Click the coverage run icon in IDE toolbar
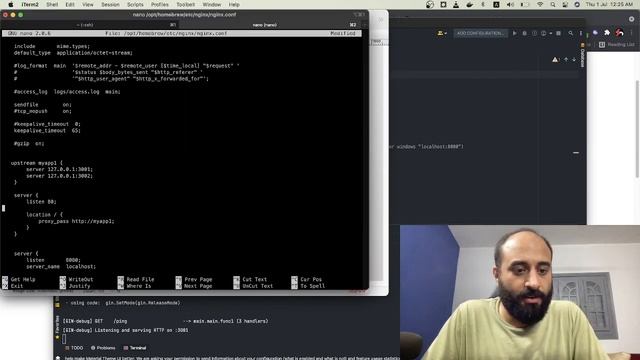640x360 pixels. pyautogui.click(x=534, y=33)
